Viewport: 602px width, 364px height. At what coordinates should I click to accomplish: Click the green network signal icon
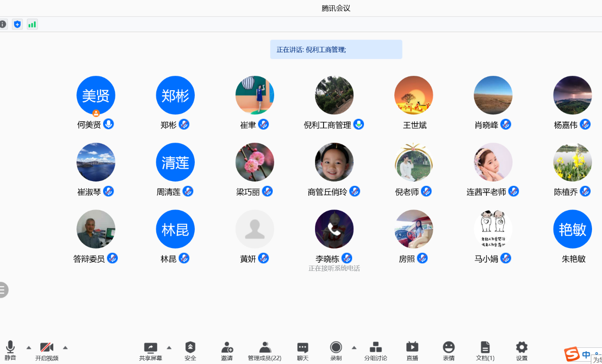pos(32,24)
